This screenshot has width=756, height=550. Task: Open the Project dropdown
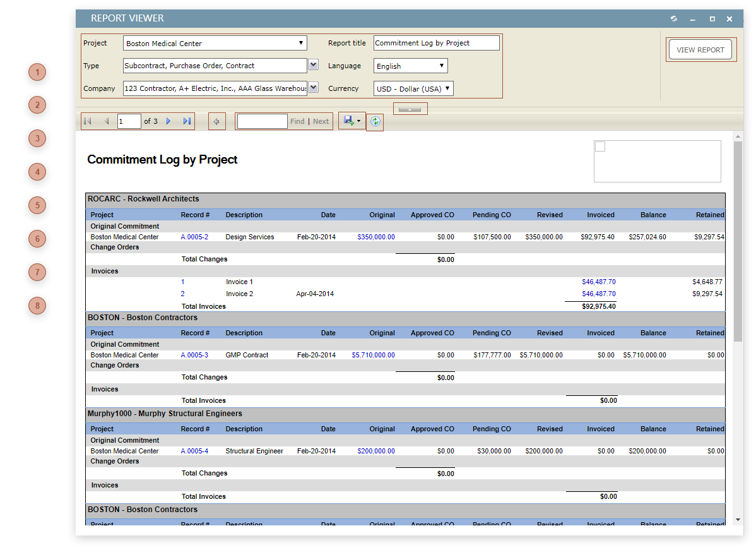coord(215,44)
